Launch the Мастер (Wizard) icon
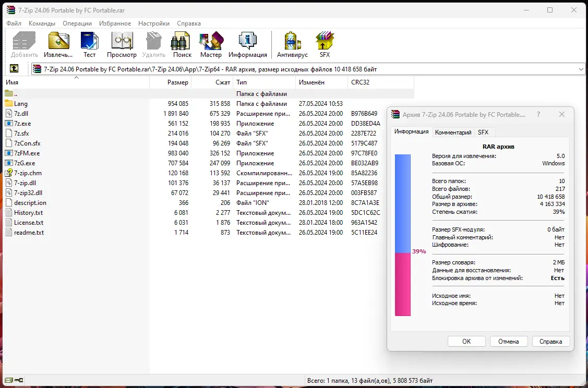Viewport: 588px width, 388px height. click(211, 44)
